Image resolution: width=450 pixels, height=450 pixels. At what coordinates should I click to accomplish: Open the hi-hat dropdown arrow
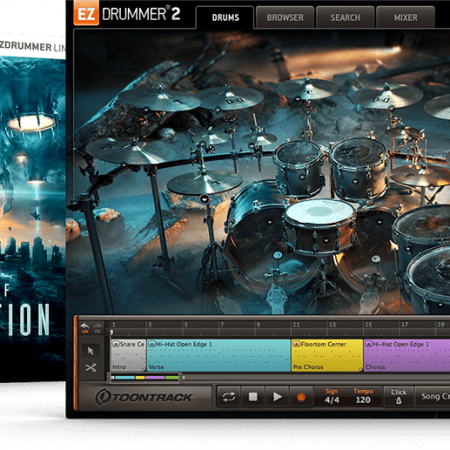[x=204, y=199]
